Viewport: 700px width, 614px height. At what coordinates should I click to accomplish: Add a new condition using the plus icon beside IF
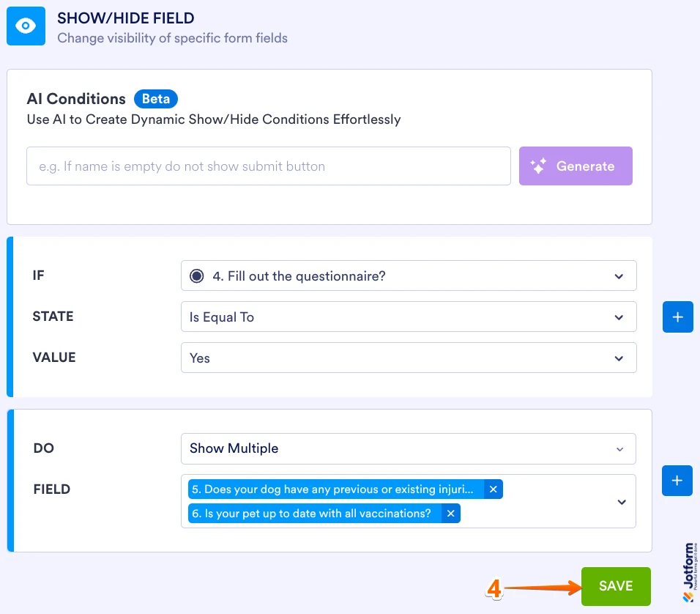click(x=677, y=317)
